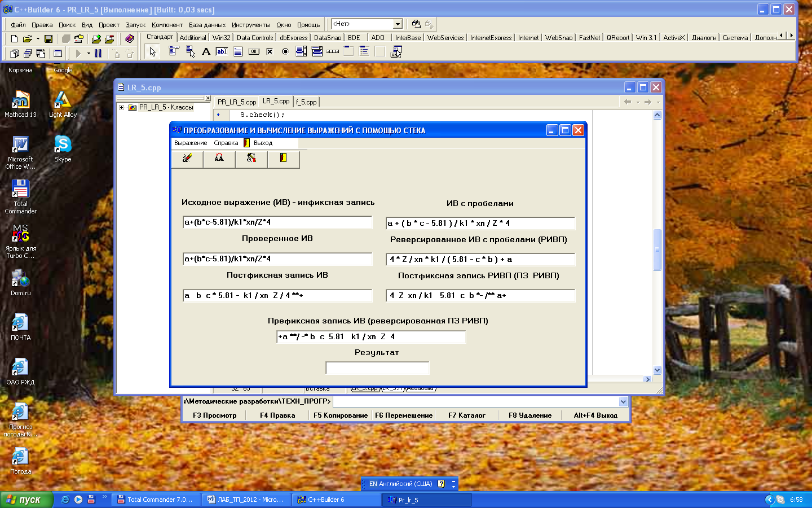Open the dropdown arrow next to Open icon
The height and width of the screenshot is (508, 812).
(38, 38)
